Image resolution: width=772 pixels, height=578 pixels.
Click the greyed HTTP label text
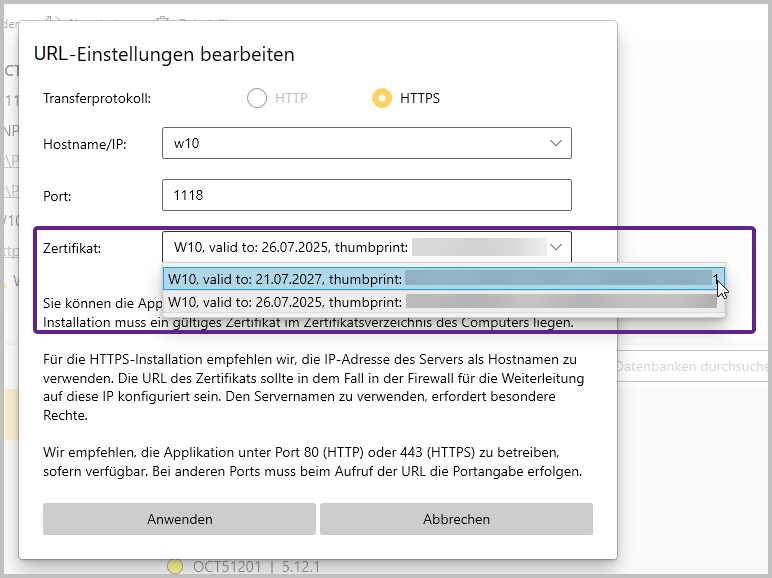pyautogui.click(x=291, y=98)
